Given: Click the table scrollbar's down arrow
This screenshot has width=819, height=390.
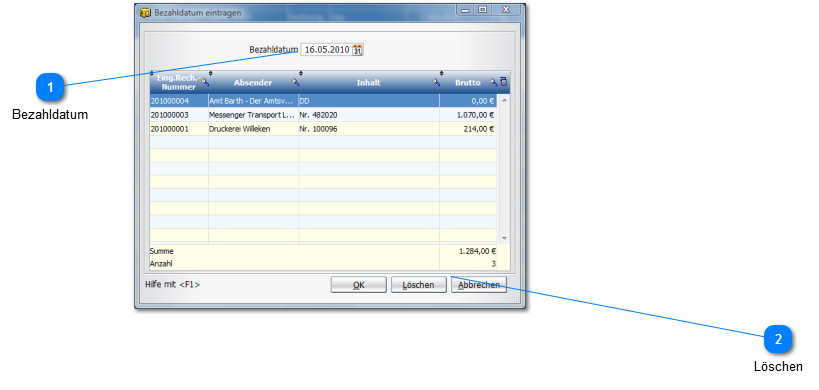Looking at the screenshot, I should click(504, 238).
